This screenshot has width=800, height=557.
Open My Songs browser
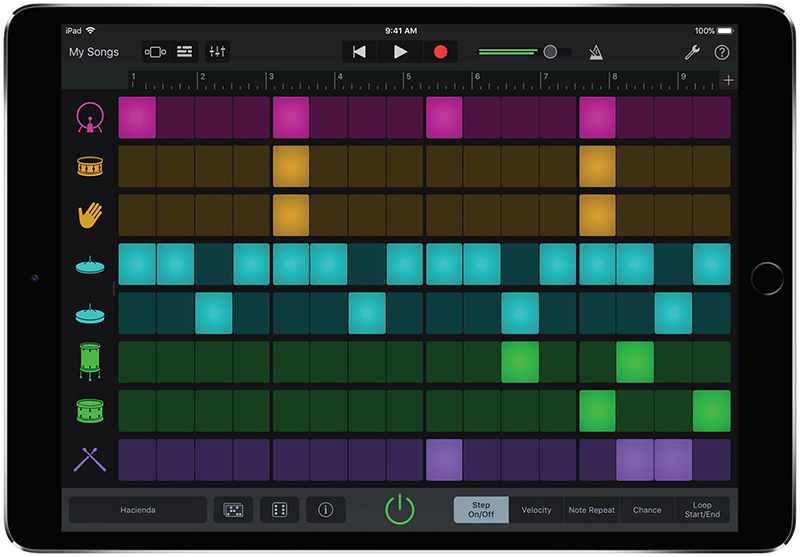coord(94,52)
